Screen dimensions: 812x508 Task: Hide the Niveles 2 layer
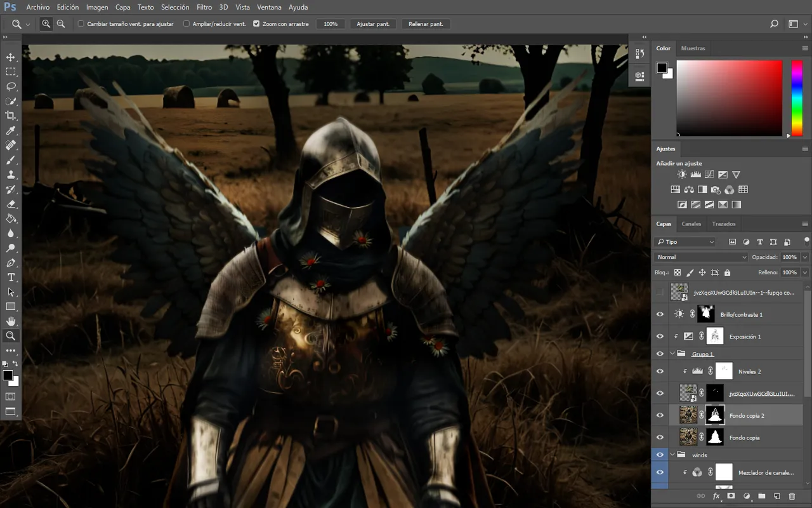pyautogui.click(x=660, y=371)
